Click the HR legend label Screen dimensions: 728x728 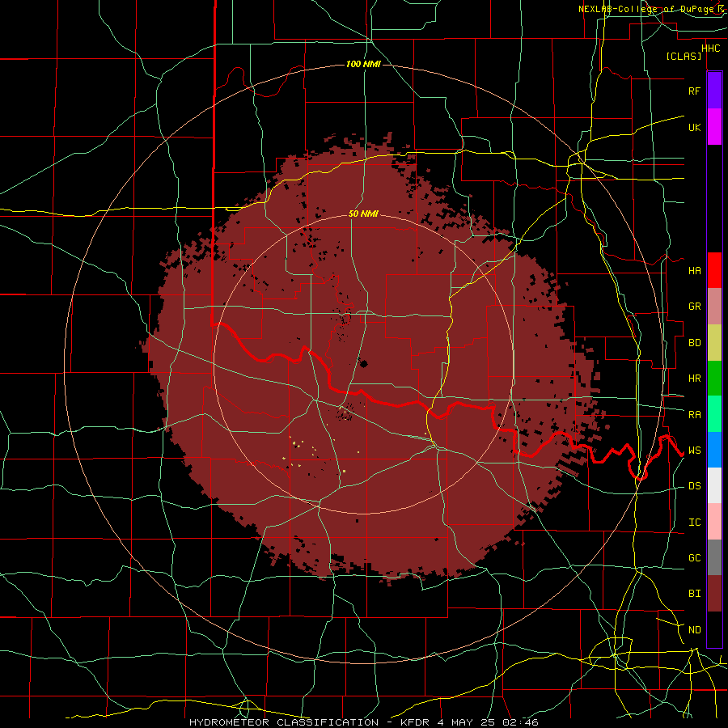694,379
